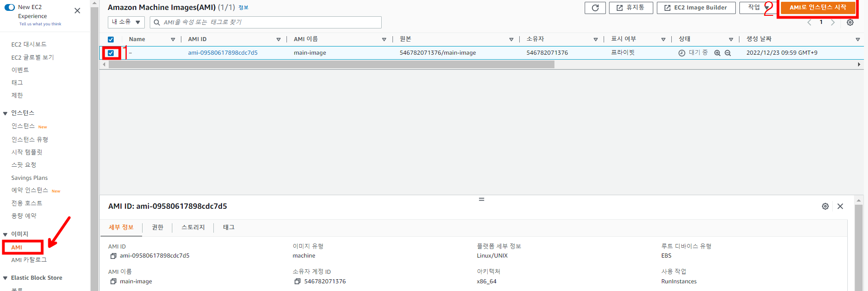Open the ami-09580617898cdc7d5 link
Screen dimensions: 868x291
223,53
